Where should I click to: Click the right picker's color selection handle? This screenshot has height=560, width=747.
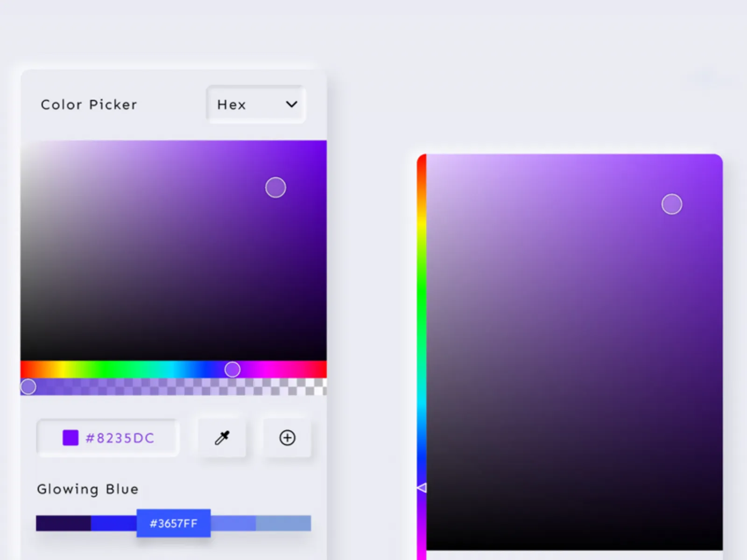point(671,204)
